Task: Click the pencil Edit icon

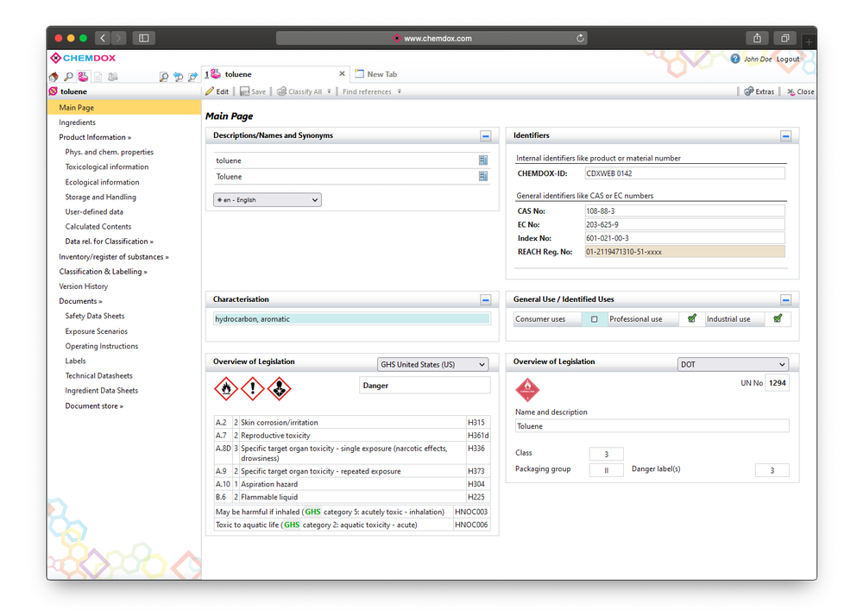Action: pyautogui.click(x=210, y=91)
